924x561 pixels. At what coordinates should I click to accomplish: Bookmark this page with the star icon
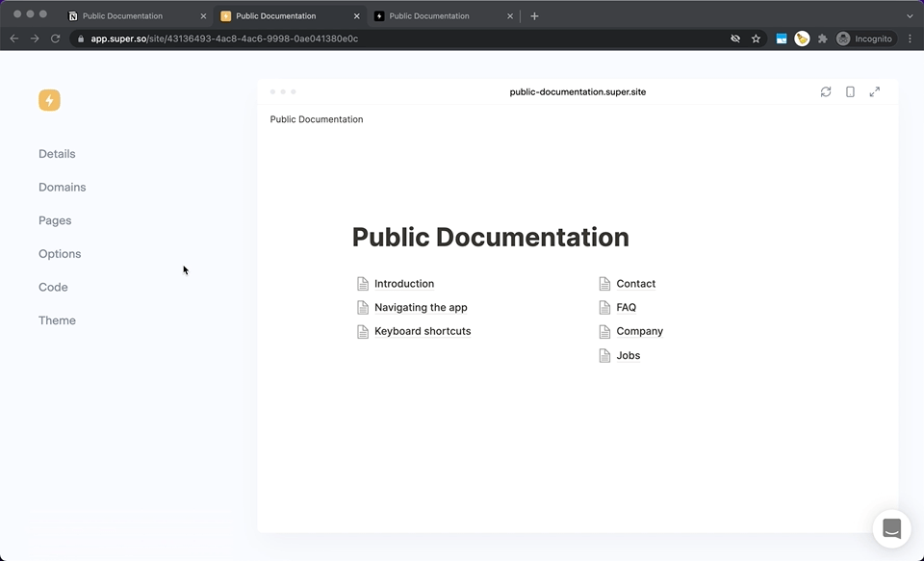pyautogui.click(x=757, y=38)
